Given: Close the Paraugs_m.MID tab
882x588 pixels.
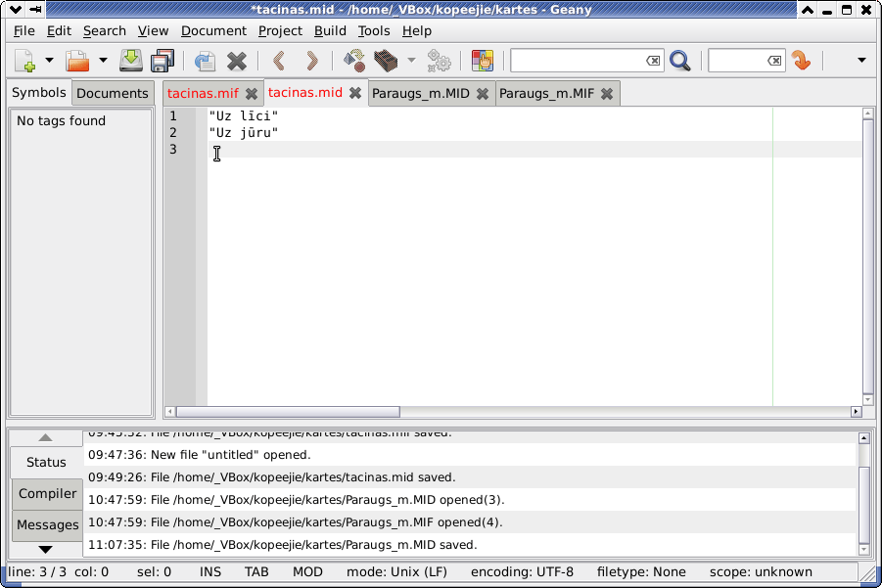Looking at the screenshot, I should point(483,94).
